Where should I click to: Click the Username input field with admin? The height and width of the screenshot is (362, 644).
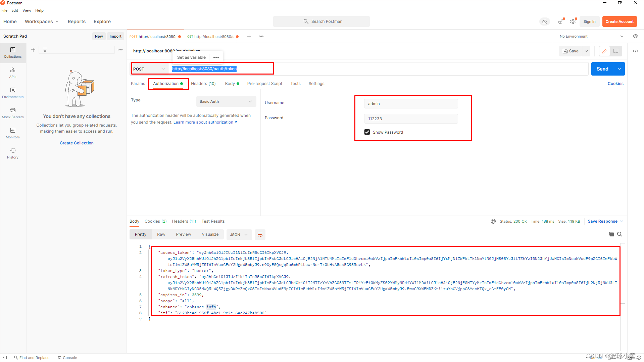[411, 104]
